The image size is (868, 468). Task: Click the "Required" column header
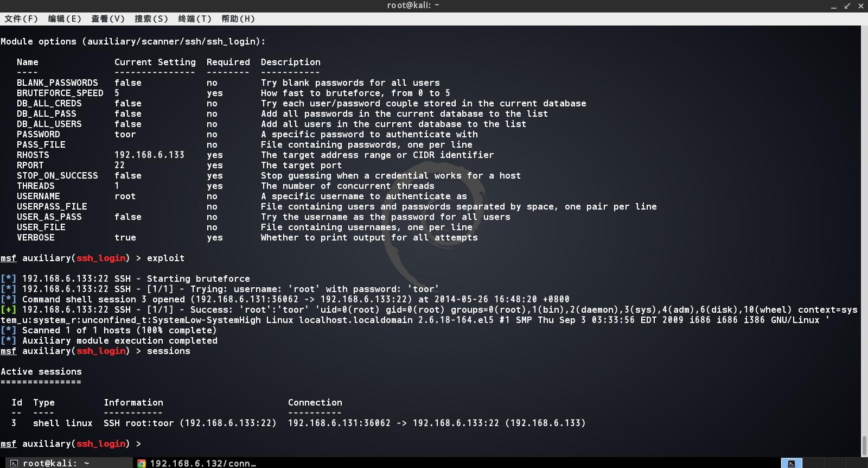point(228,62)
